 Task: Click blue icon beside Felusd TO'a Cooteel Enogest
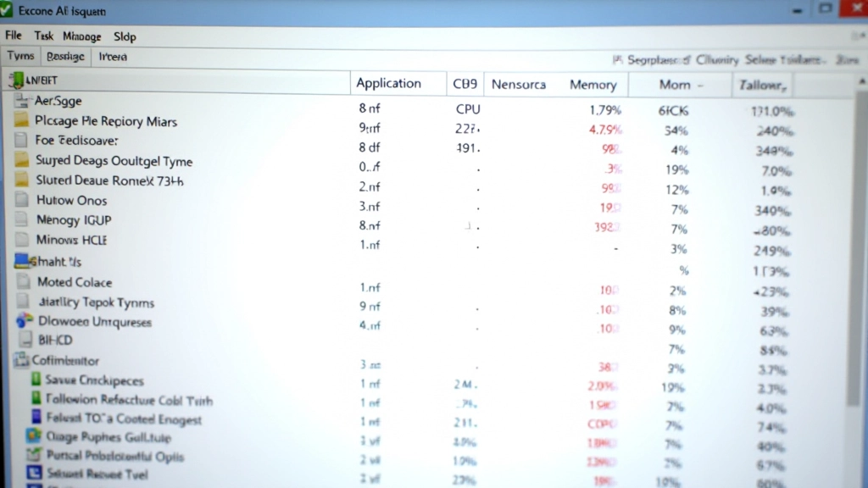click(36, 417)
